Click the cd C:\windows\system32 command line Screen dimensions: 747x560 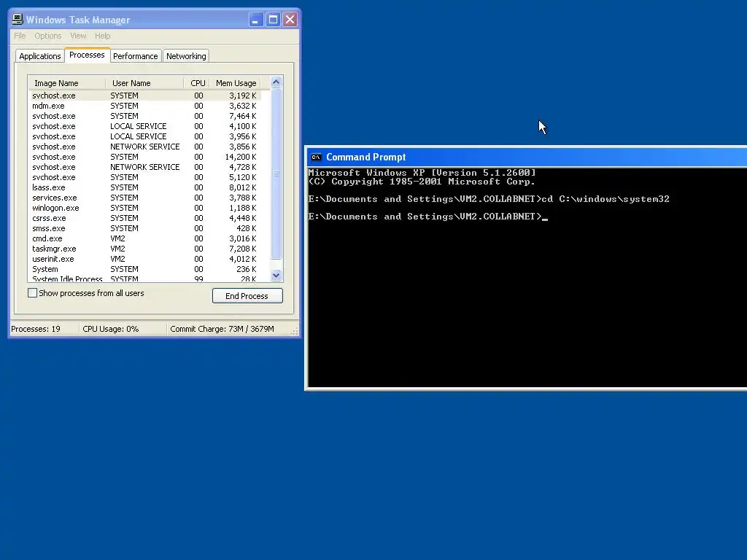pos(489,199)
